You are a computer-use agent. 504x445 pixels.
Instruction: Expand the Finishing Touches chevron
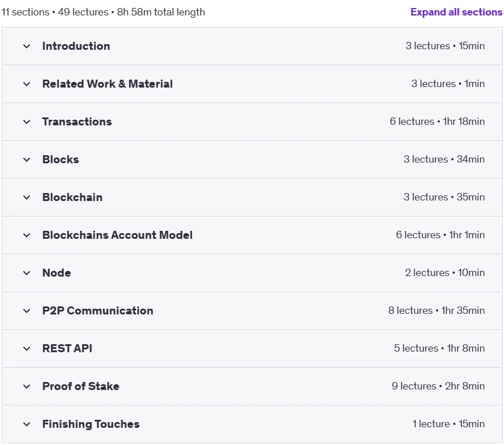coord(27,424)
